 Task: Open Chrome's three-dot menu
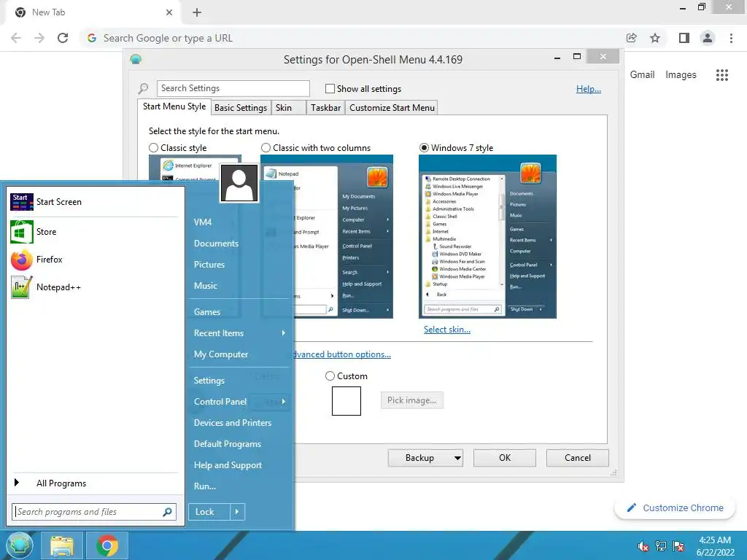click(731, 38)
